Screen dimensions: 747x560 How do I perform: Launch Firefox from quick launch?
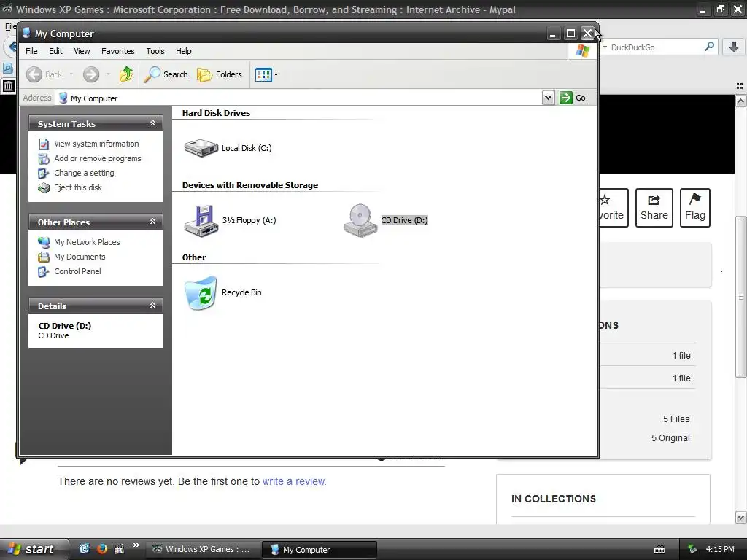pos(101,548)
